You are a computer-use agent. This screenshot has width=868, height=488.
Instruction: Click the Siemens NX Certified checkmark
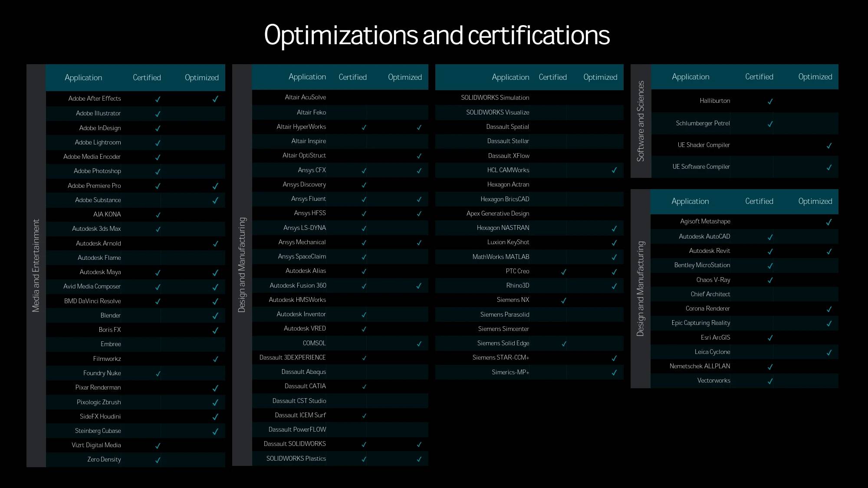click(x=564, y=301)
